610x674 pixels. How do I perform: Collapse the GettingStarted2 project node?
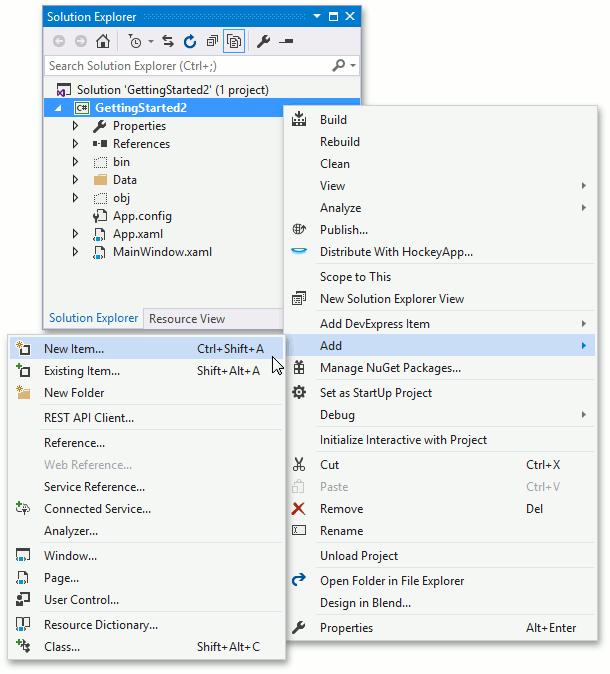click(x=58, y=108)
